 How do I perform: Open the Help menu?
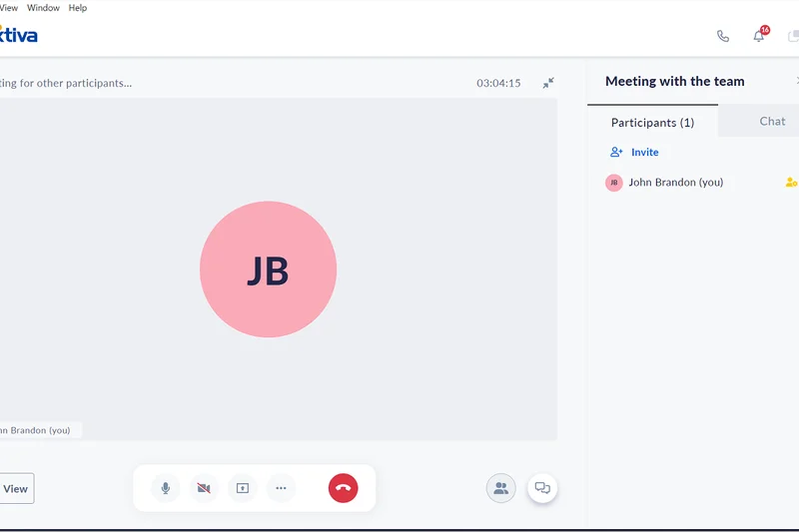pos(77,8)
